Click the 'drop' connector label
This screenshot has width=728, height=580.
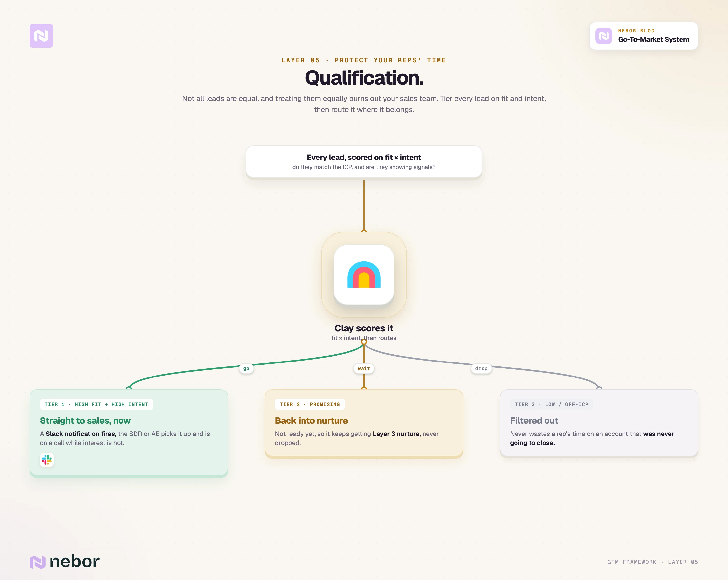pos(481,368)
